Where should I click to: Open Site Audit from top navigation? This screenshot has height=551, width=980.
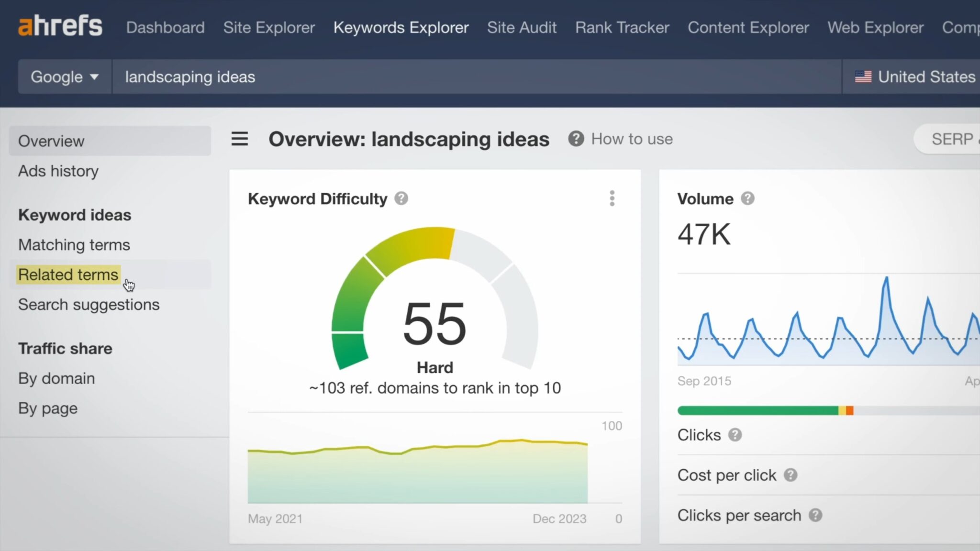tap(522, 27)
